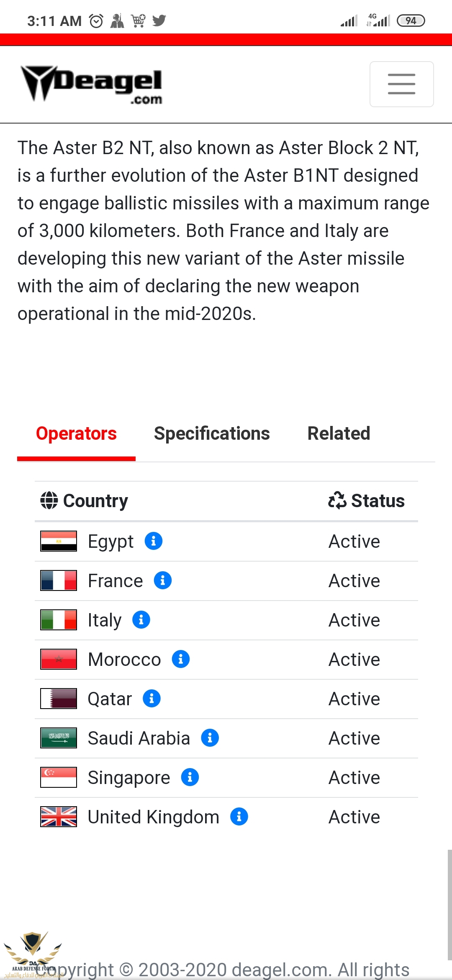This screenshot has width=452, height=980.
Task: Click Singapore's info icon
Action: [190, 777]
